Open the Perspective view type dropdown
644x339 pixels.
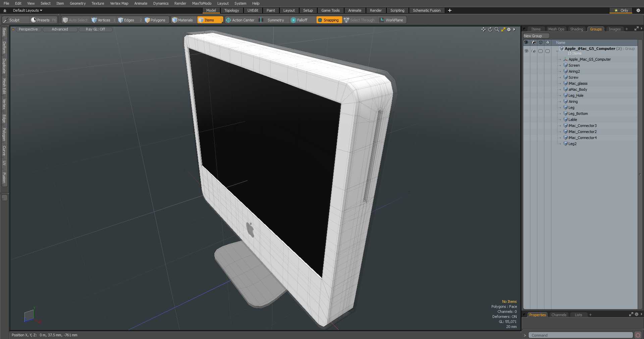pyautogui.click(x=29, y=29)
